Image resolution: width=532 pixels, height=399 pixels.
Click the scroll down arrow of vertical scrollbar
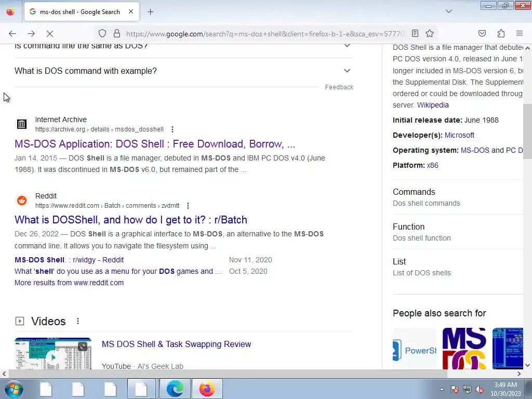point(527,365)
